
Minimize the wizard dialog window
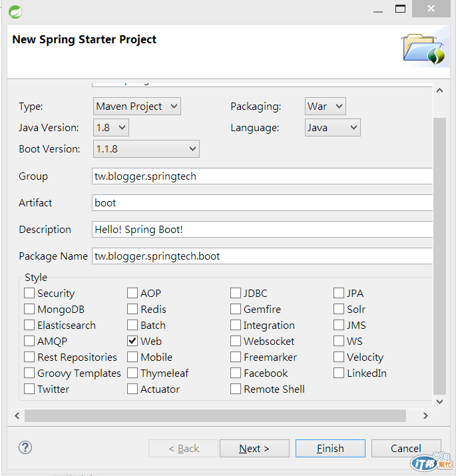(x=378, y=11)
